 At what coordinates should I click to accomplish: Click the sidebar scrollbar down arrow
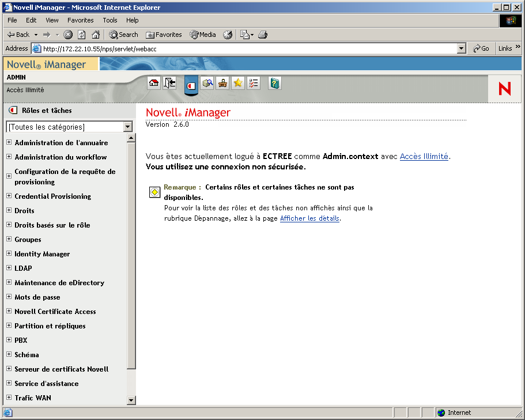(x=131, y=400)
